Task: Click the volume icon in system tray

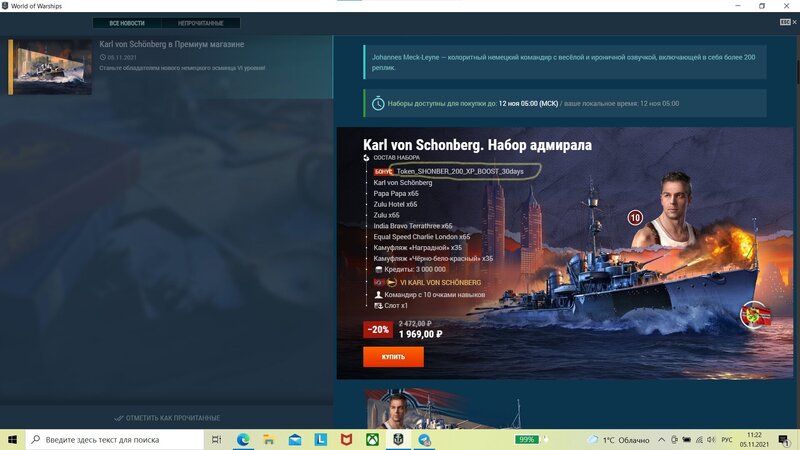Action: [711, 440]
